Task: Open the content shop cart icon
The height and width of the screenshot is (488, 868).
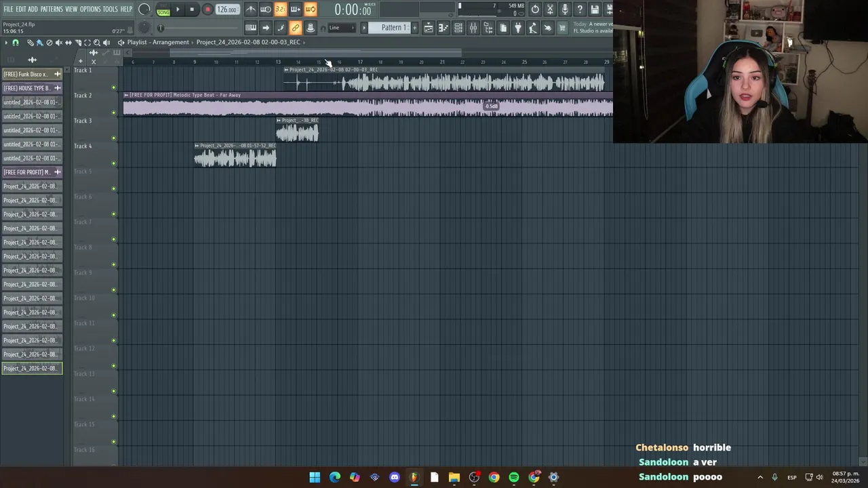Action: point(562,28)
